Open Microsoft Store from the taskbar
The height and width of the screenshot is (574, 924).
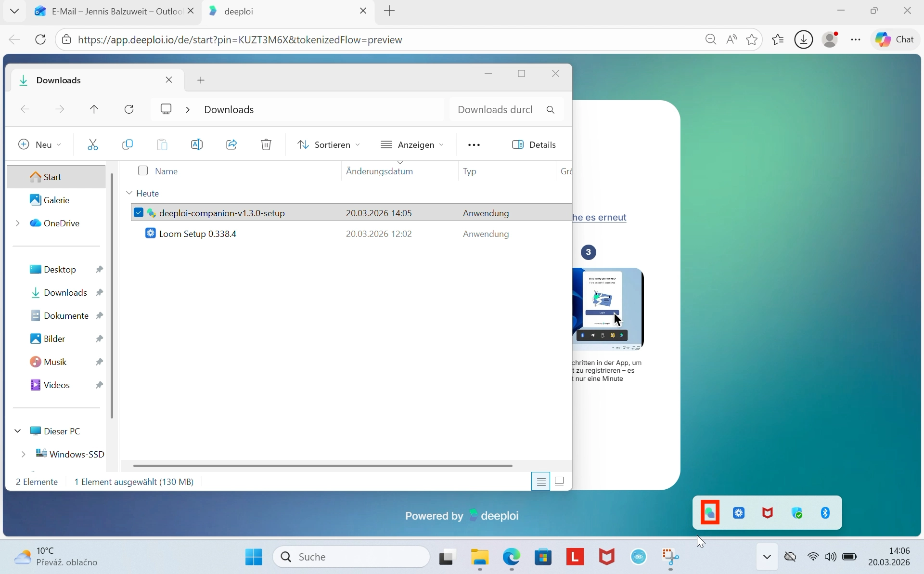[543, 557]
